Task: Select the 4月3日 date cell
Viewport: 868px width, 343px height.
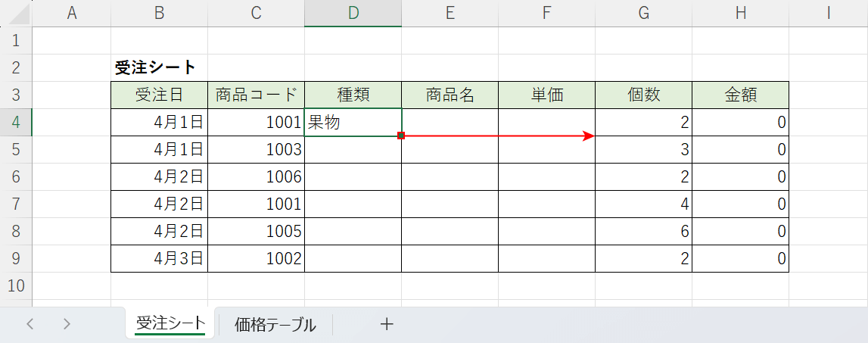Action: (159, 259)
